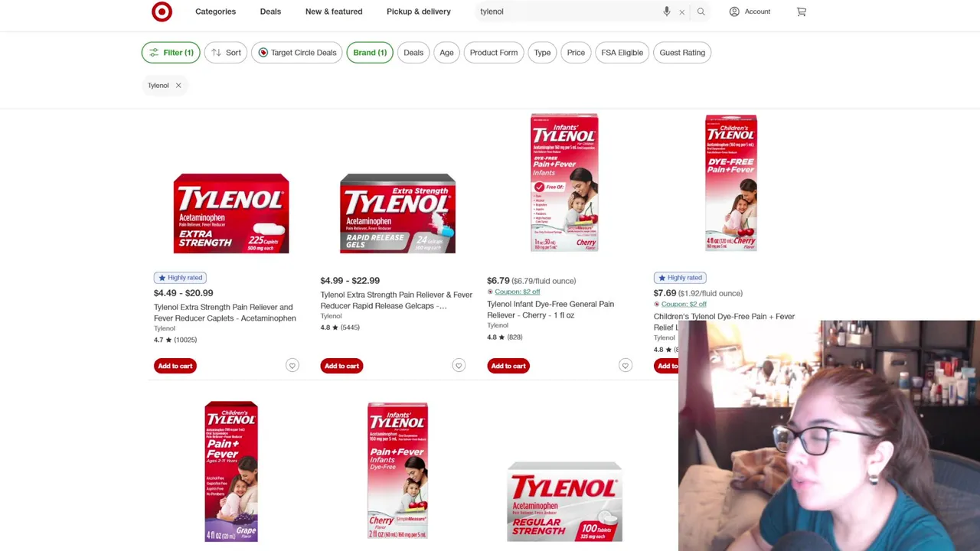Click into the tylenol search field
Viewport: 980px width, 551px height.
click(567, 11)
